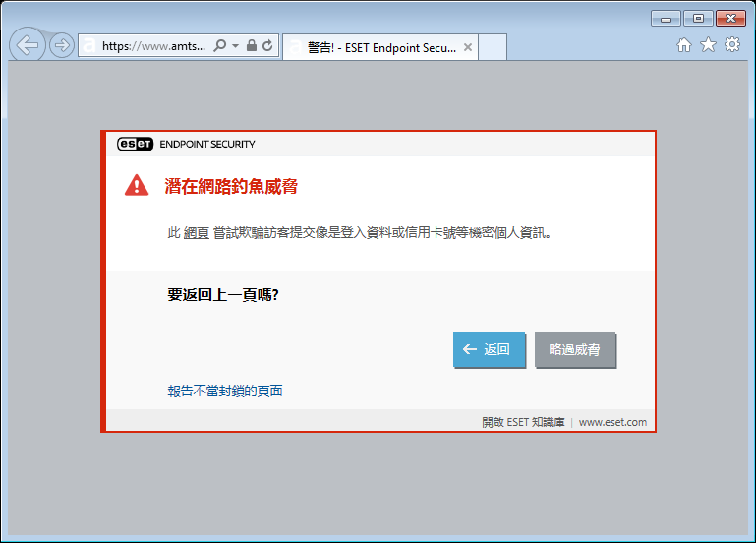This screenshot has width=756, height=543.
Task: Close the ESET warning tab
Action: coord(468,47)
